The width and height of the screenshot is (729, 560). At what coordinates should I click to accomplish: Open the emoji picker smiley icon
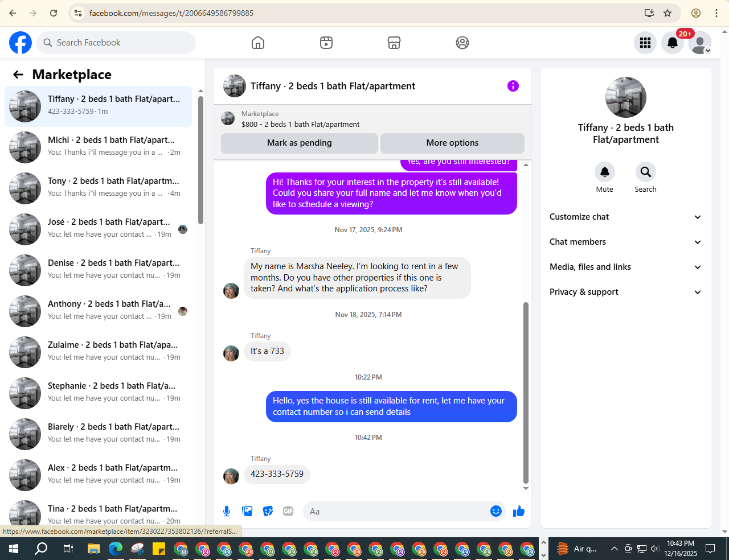click(496, 511)
